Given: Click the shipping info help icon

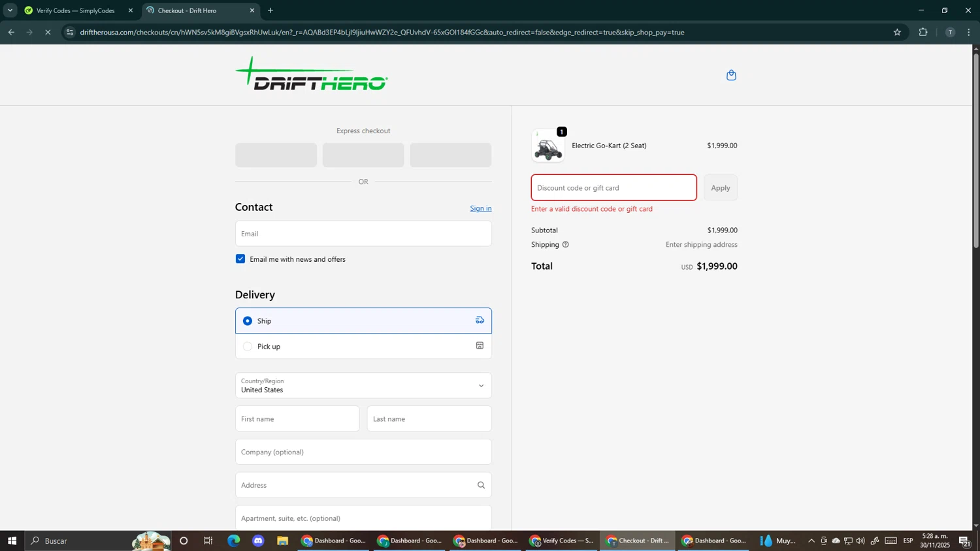Looking at the screenshot, I should (x=566, y=245).
